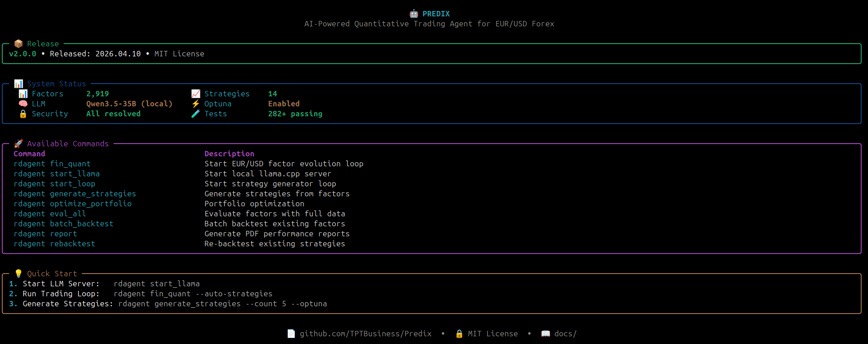The image size is (868, 344).
Task: Open the docs/ link in footer
Action: (x=565, y=334)
